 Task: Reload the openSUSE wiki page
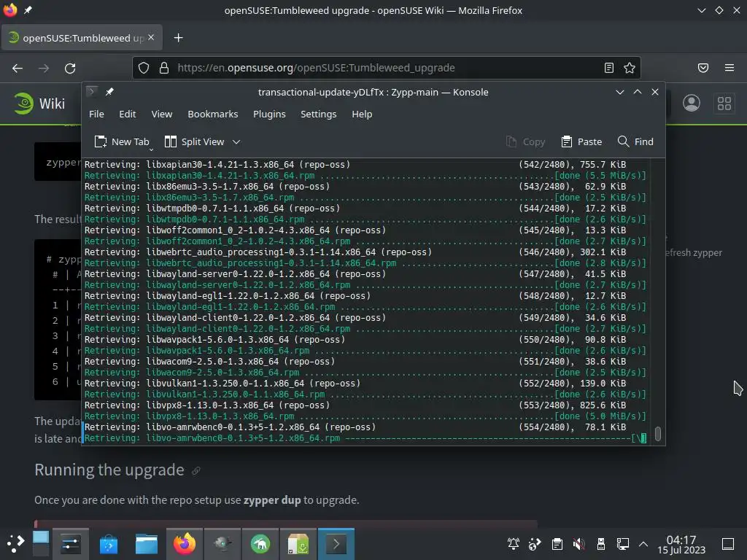[x=70, y=68]
